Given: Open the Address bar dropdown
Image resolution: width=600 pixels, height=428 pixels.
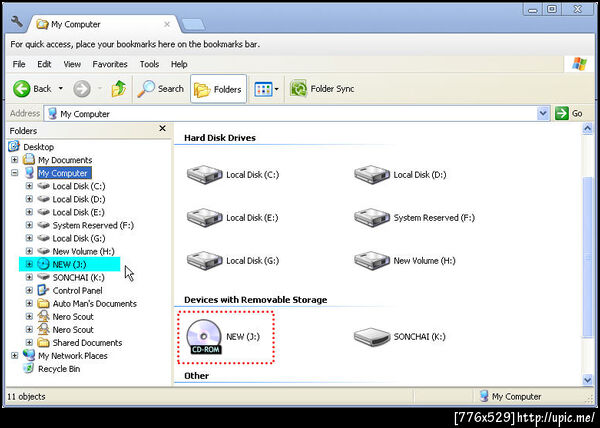Looking at the screenshot, I should tap(543, 114).
